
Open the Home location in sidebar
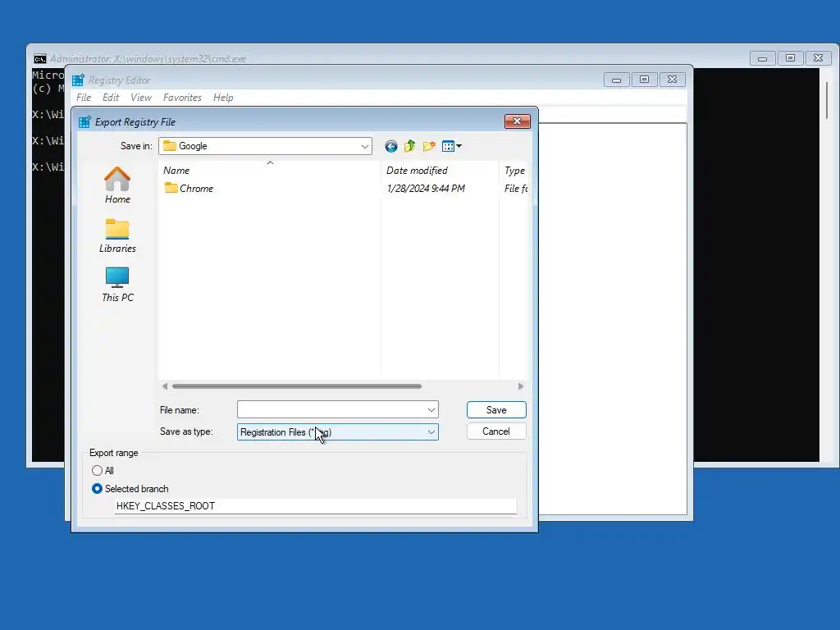(x=117, y=185)
